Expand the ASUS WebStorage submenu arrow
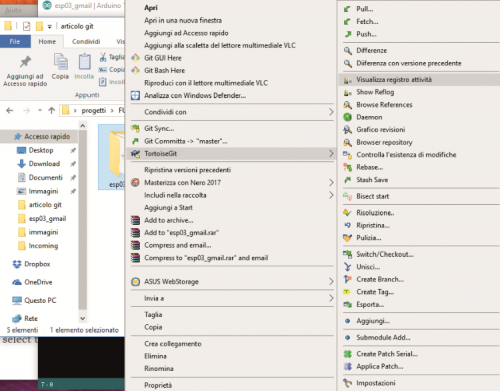 (x=331, y=282)
